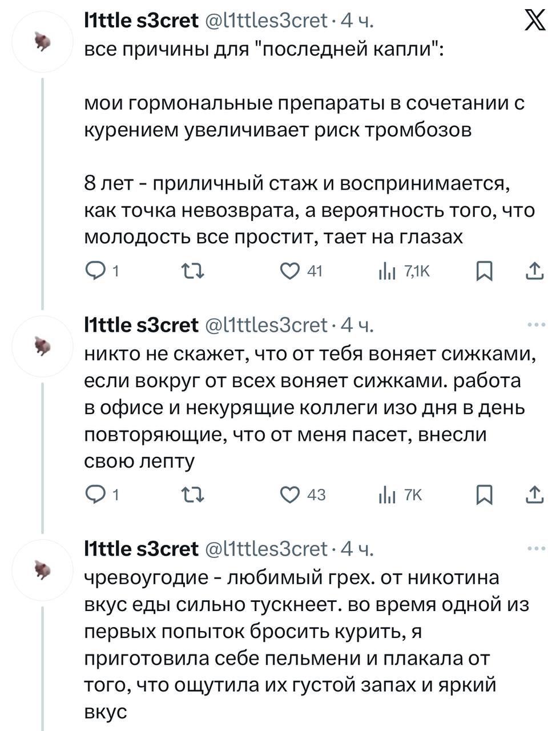Open the handle link on the first tweet
The height and width of the screenshot is (731, 560).
pos(265,22)
